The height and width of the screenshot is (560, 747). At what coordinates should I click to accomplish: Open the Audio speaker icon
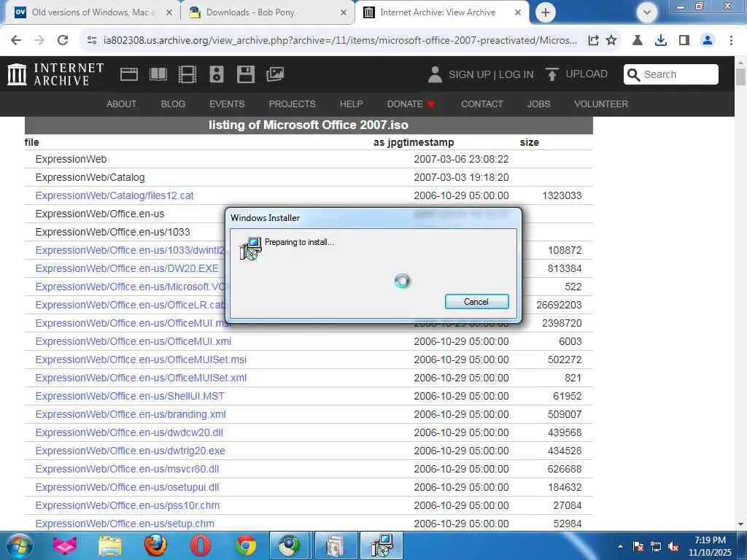[216, 74]
